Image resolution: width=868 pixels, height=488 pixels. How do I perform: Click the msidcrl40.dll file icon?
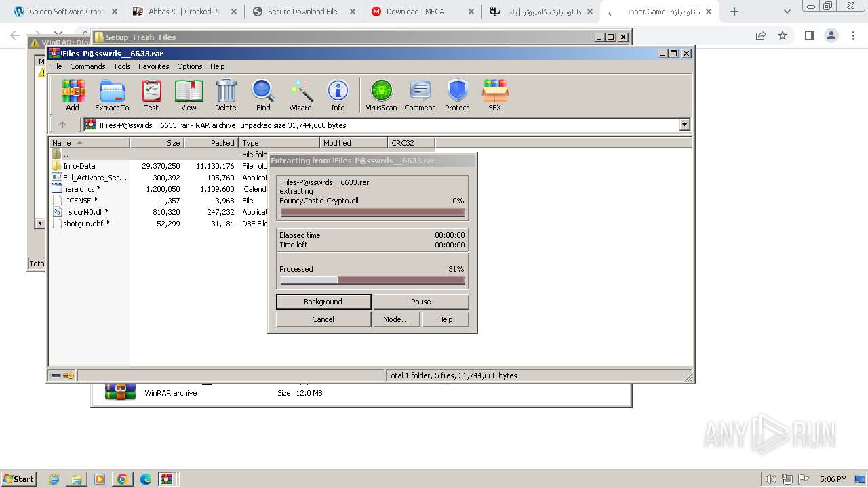point(57,211)
